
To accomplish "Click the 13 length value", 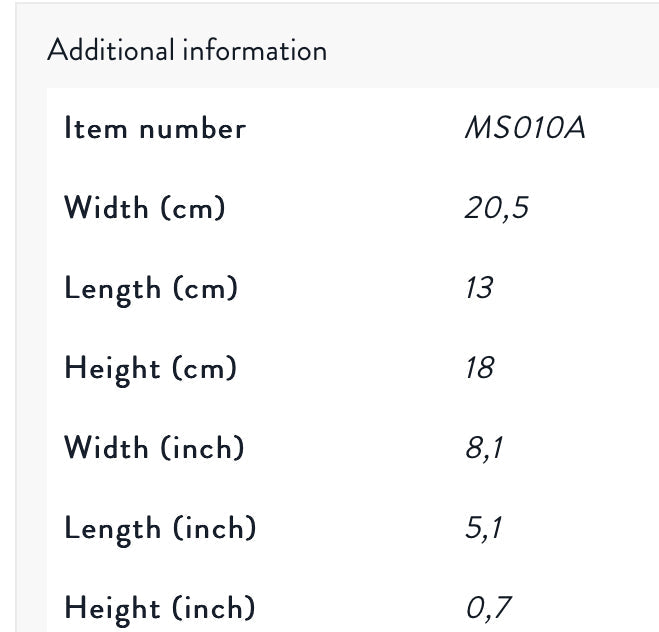I will click(479, 288).
